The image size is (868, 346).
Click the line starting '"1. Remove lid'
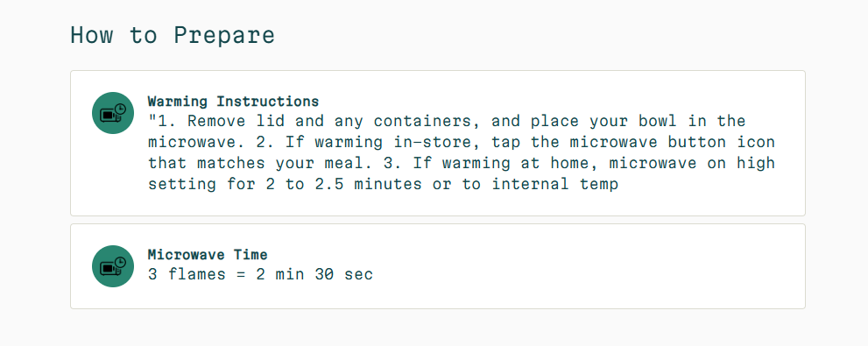pyautogui.click(x=447, y=121)
